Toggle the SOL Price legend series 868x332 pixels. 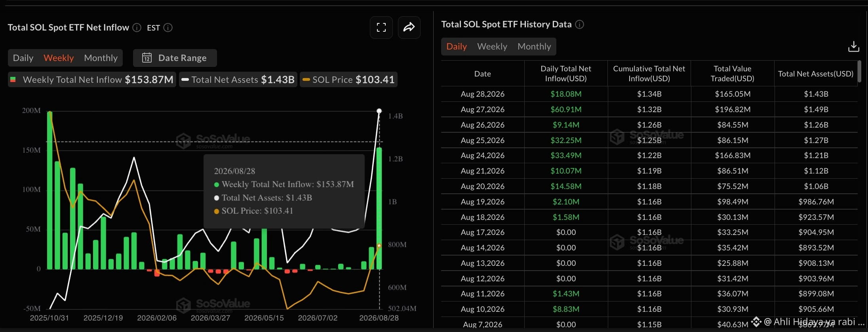pos(348,80)
